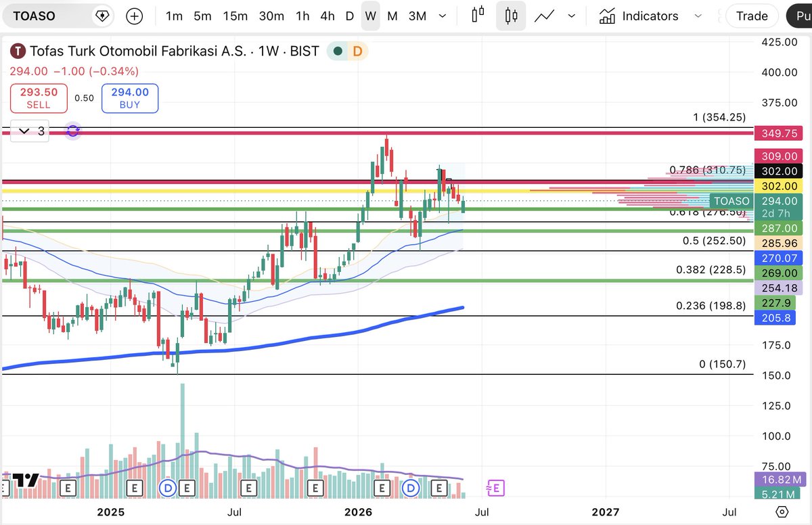Screen dimensions: 812x525
Task: Add a symbol with the plus icon
Action: pos(135,16)
